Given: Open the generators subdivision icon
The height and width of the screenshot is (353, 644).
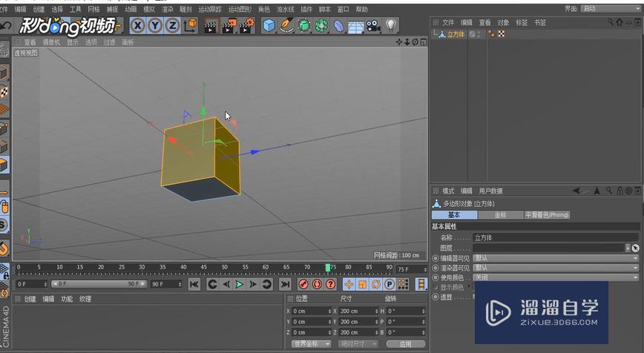Looking at the screenshot, I should (x=304, y=26).
